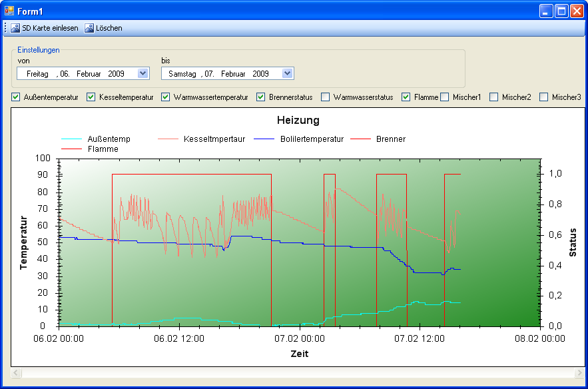
Task: Click the Löschen toolbar icon
Action: pos(89,28)
